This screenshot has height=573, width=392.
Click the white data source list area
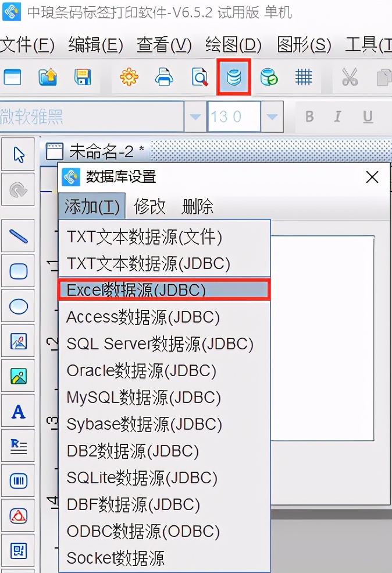(322, 338)
